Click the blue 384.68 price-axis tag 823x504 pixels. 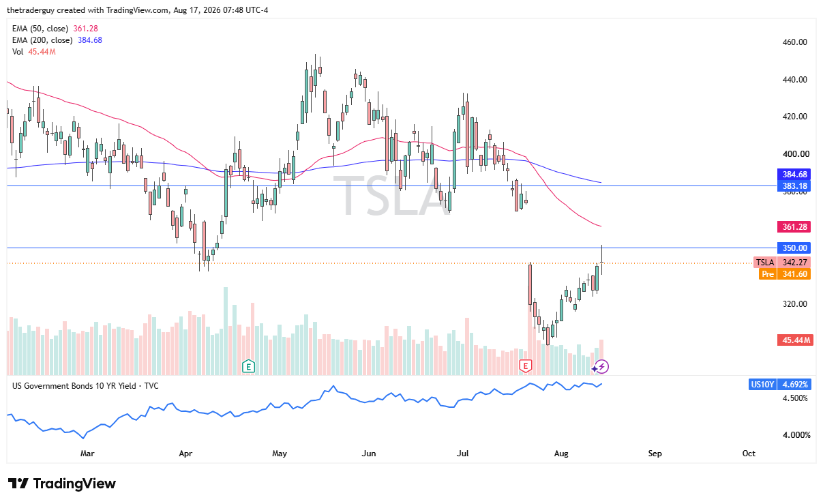coord(794,175)
